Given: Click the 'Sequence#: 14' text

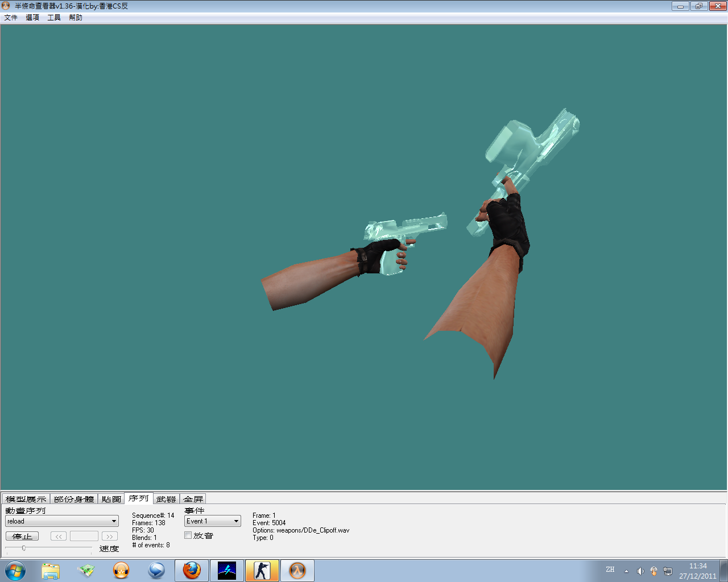Looking at the screenshot, I should tap(153, 516).
